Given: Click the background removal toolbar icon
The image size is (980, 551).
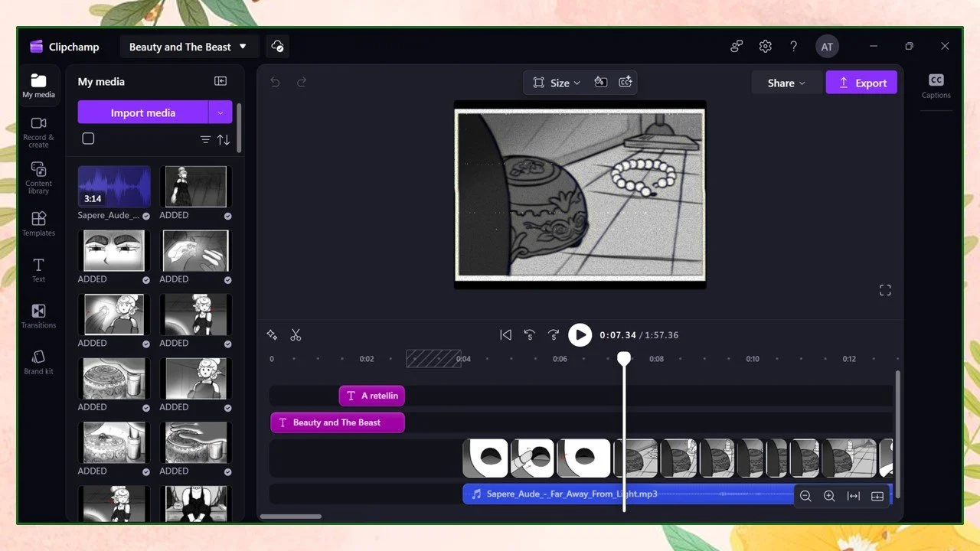Looking at the screenshot, I should (601, 83).
